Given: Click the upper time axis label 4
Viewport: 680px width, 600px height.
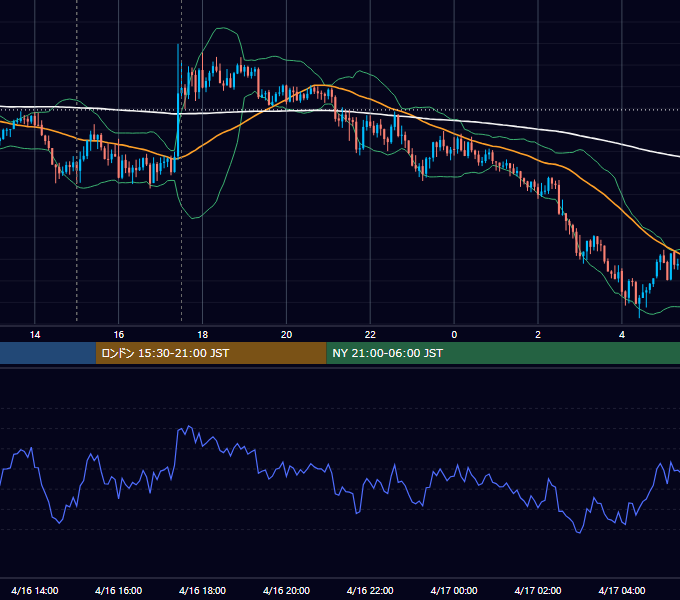Looking at the screenshot, I should tap(622, 335).
